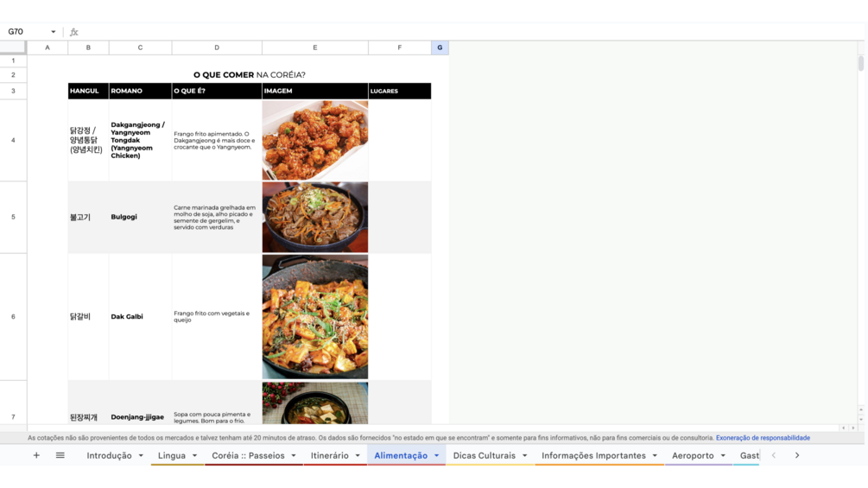Switch to the Introdução sheet tab
This screenshot has width=868, height=488.
coord(109,456)
